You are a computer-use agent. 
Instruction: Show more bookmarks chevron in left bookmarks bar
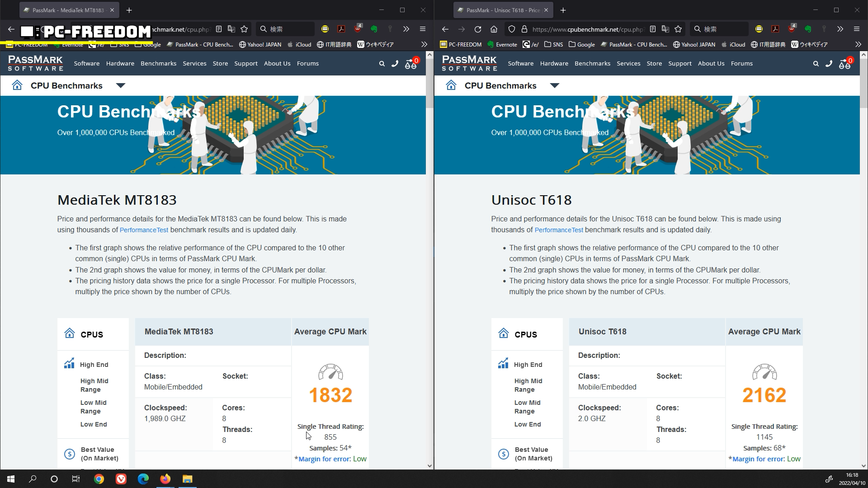(x=424, y=44)
